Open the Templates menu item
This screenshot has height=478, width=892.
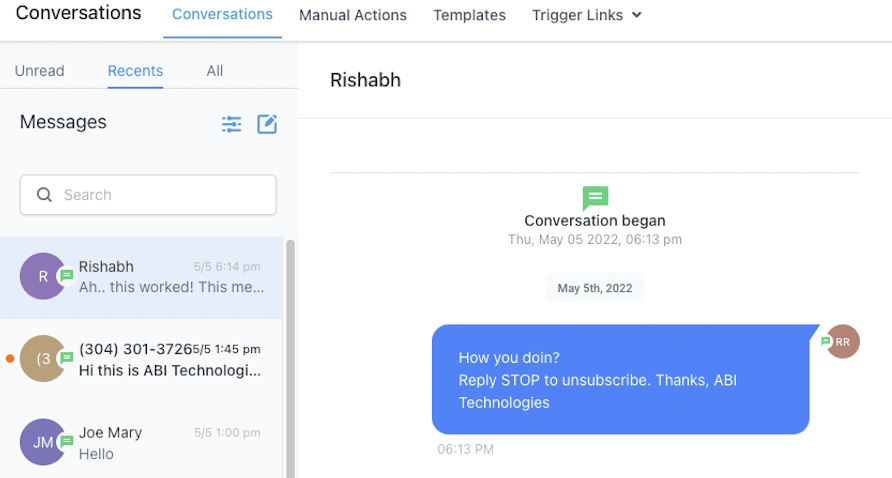point(469,15)
